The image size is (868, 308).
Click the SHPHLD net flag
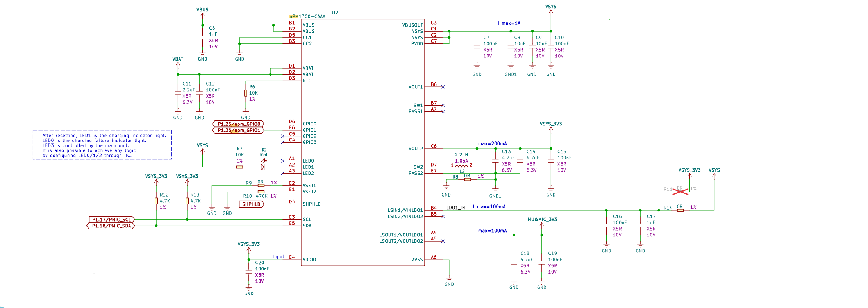pyautogui.click(x=252, y=204)
